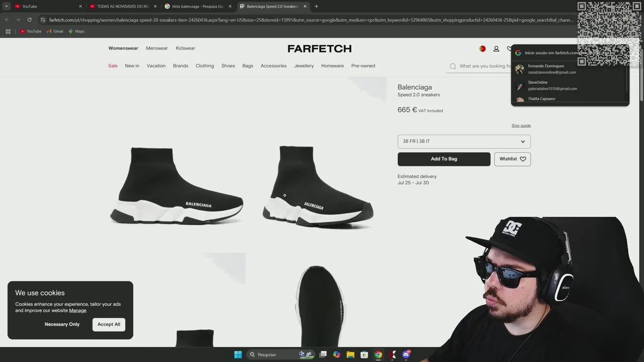
Task: Open the site info icon in address bar
Action: click(x=43, y=20)
